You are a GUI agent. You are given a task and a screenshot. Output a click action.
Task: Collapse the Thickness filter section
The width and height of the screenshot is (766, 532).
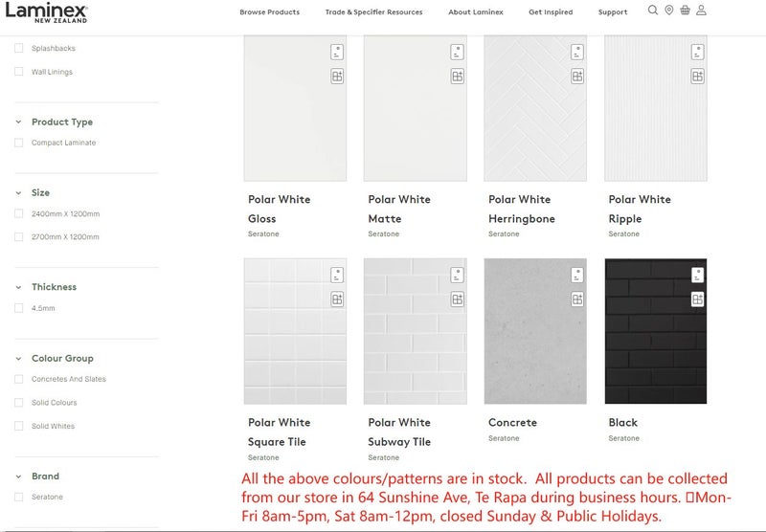[x=18, y=287]
